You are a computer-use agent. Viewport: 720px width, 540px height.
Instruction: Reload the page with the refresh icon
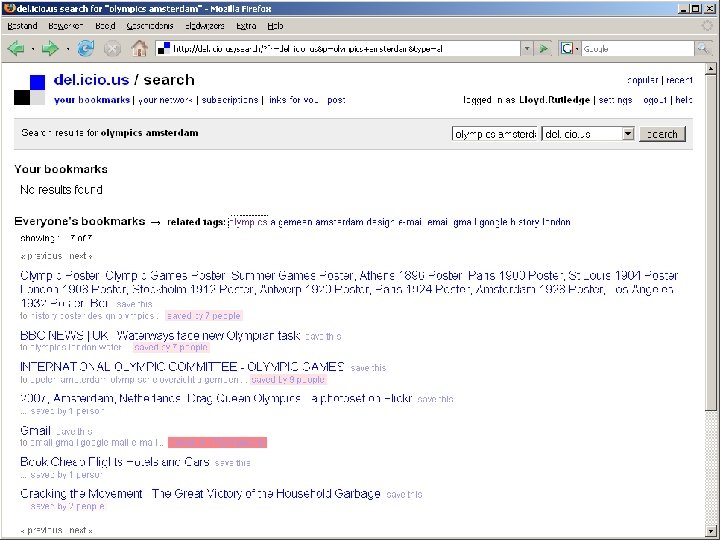(x=85, y=48)
